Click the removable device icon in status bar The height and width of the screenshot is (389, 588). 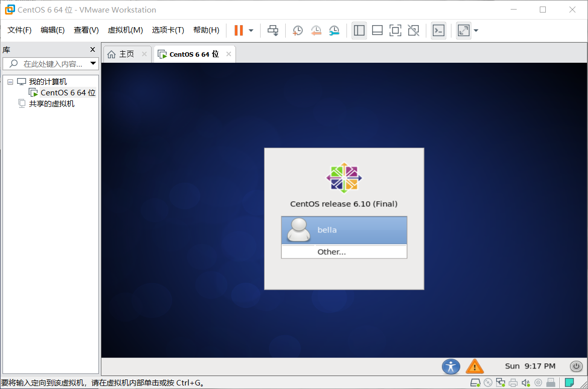click(x=551, y=382)
